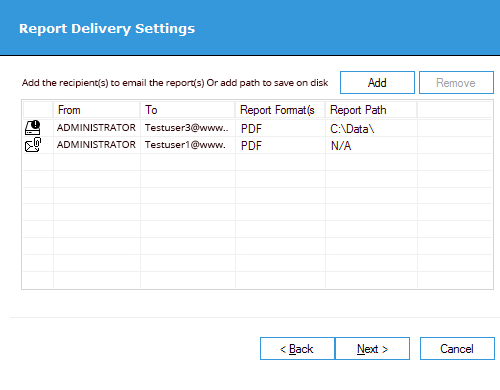Select the C:\Data\ report path cell
The image size is (500, 390).
tap(371, 128)
